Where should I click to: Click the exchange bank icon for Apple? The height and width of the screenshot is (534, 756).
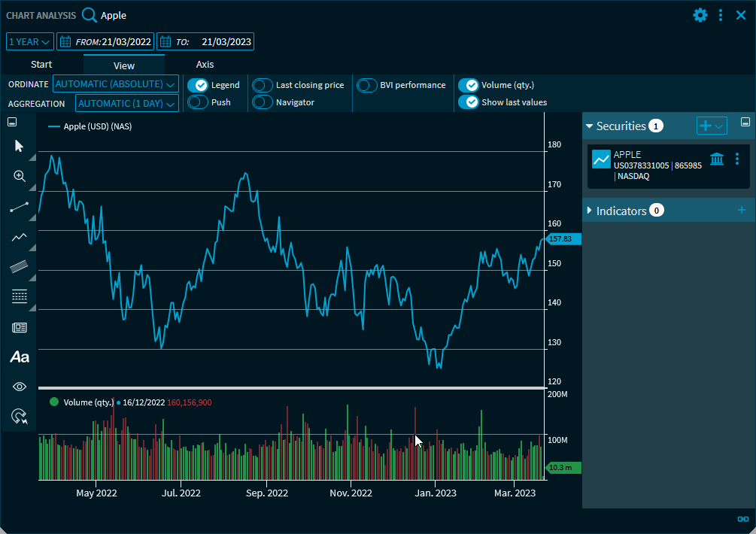point(717,159)
